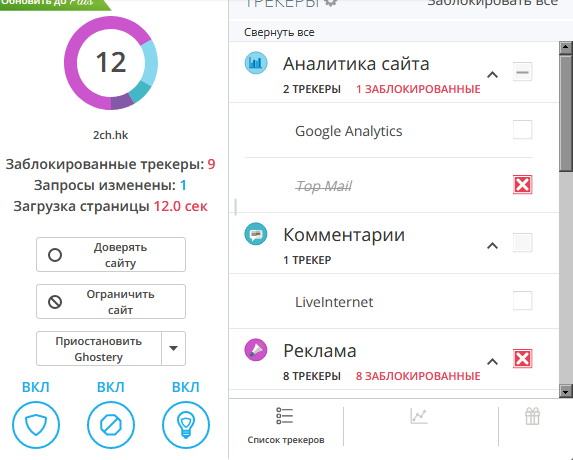
Task: Toggle the anti-tracking shield feature
Action: pos(36,425)
